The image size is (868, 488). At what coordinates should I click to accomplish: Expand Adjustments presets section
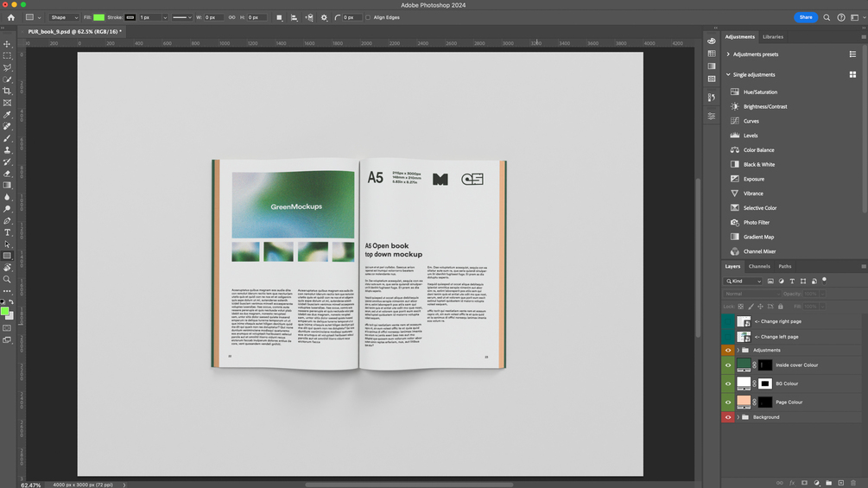(x=728, y=54)
